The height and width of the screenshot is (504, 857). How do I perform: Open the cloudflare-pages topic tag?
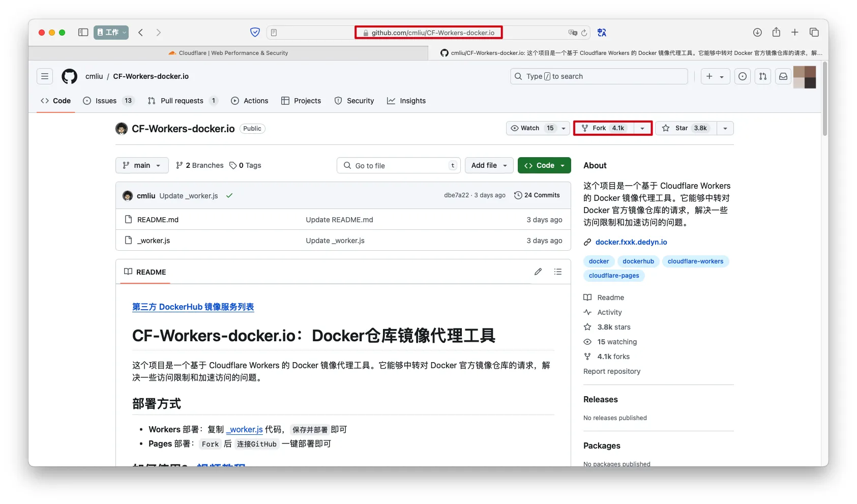[x=614, y=276]
